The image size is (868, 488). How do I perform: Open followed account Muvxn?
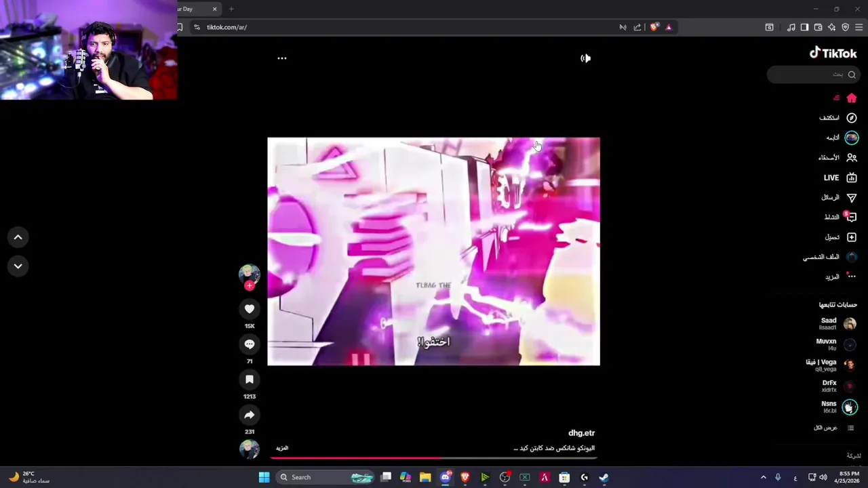pyautogui.click(x=837, y=344)
